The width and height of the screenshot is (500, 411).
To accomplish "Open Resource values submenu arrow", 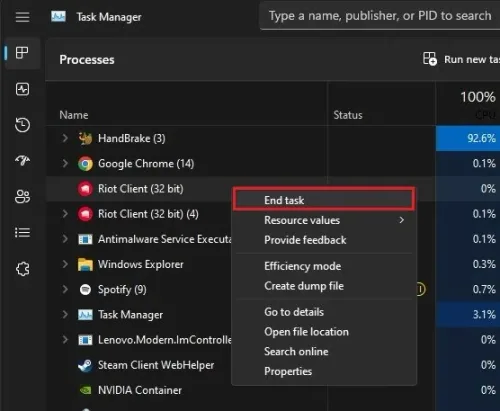I will click(402, 220).
